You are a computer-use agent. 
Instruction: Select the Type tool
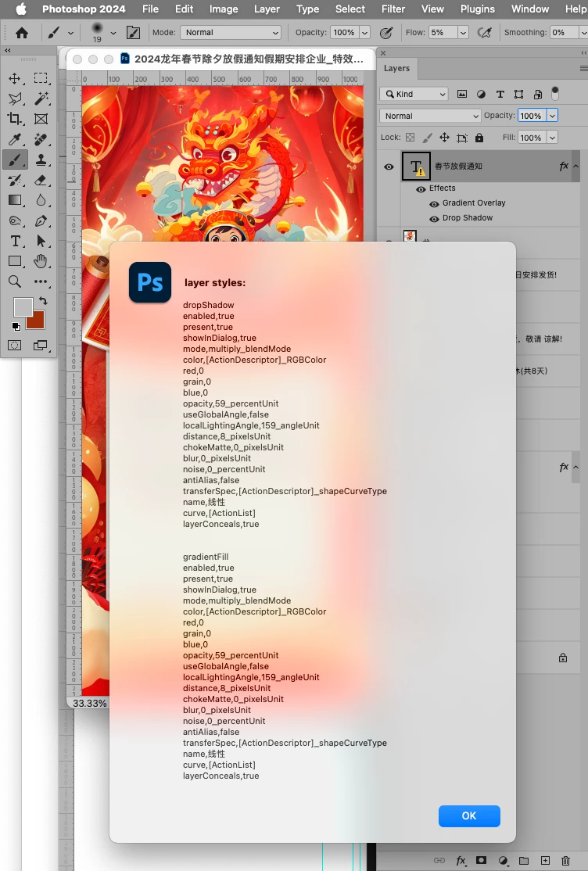tap(15, 241)
